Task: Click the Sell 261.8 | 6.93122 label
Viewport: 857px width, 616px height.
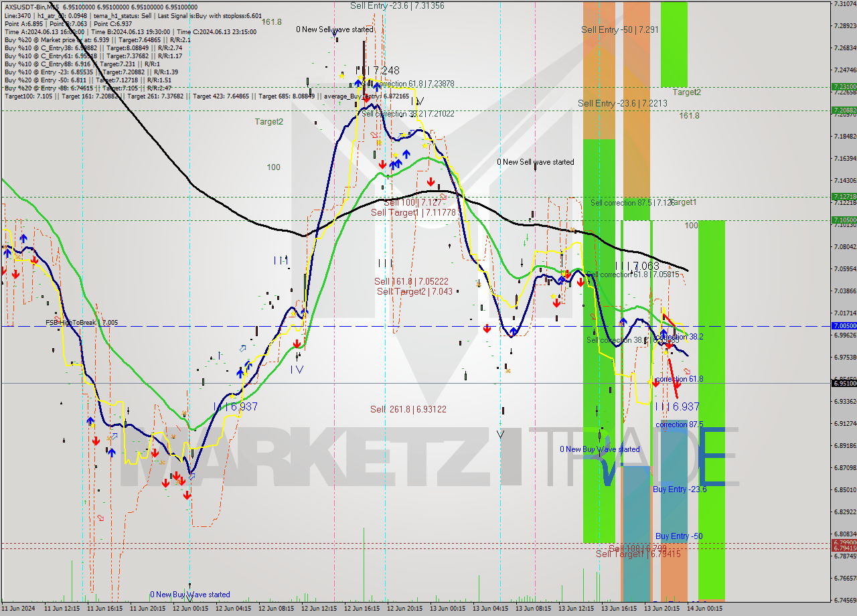Action: [408, 409]
